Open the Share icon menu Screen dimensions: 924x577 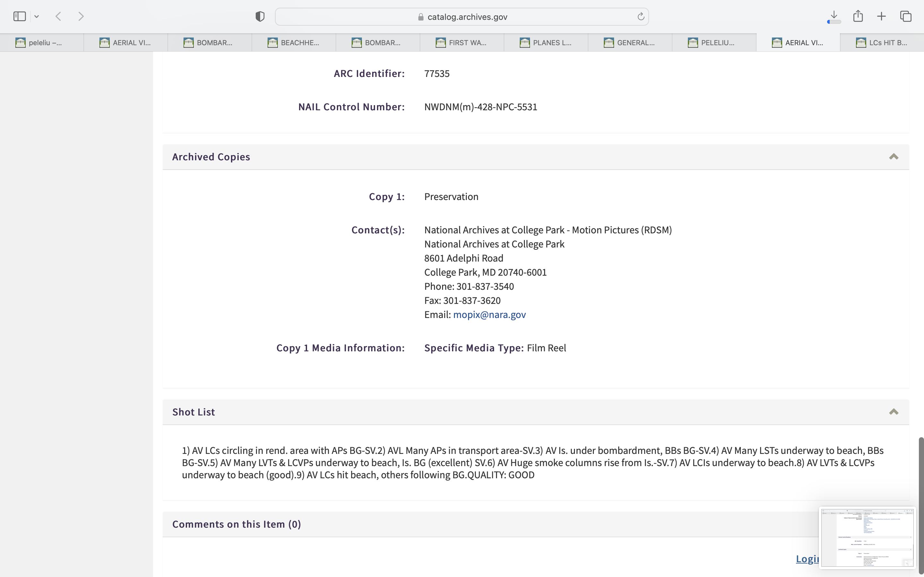click(858, 16)
